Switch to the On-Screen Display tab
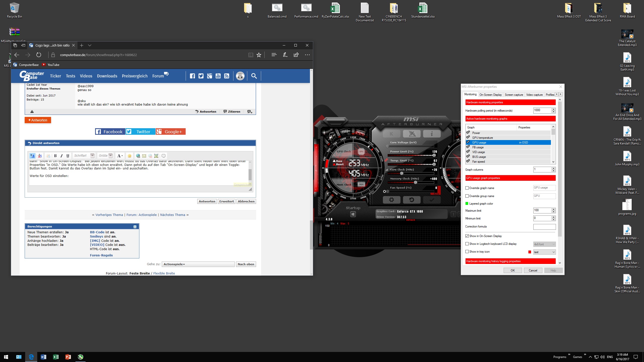 pos(490,95)
